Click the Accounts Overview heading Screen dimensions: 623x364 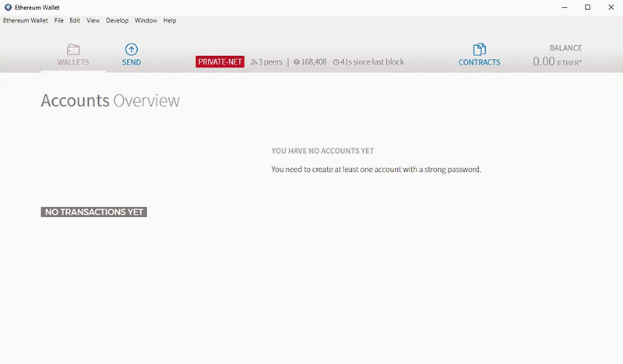(111, 100)
